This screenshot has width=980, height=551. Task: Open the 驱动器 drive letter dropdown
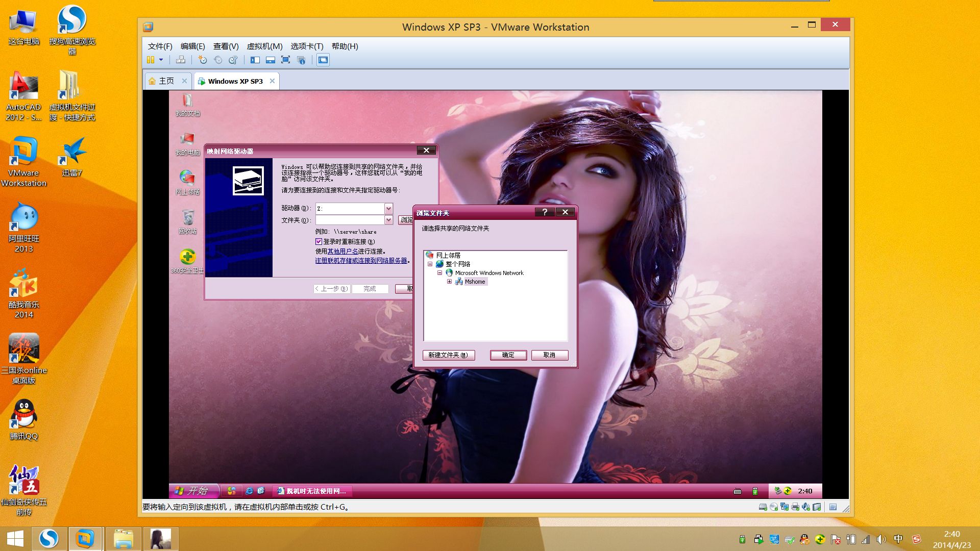(388, 208)
